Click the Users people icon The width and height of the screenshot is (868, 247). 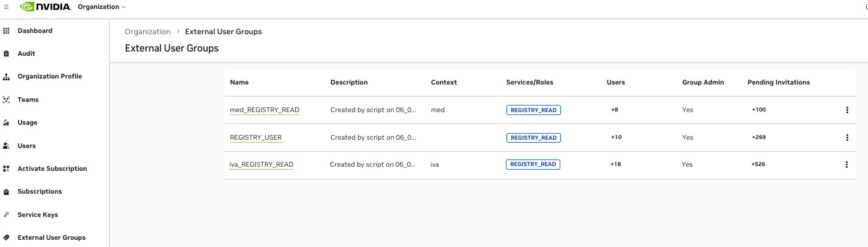7,146
